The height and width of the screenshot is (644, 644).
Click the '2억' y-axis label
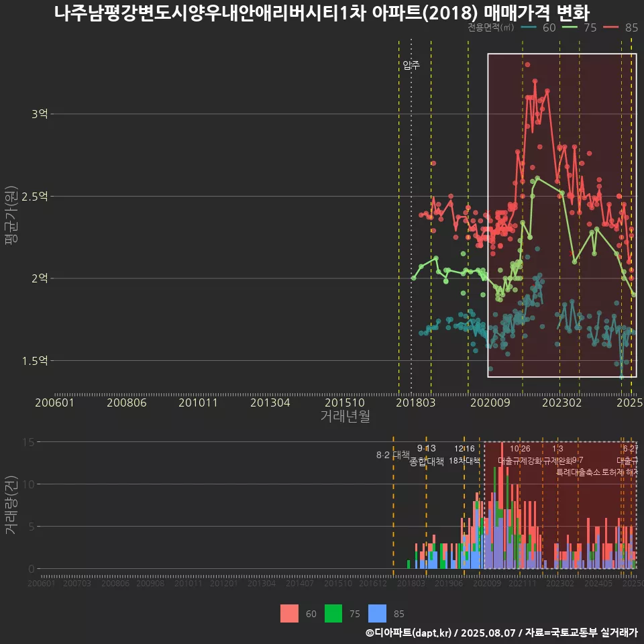(40, 278)
